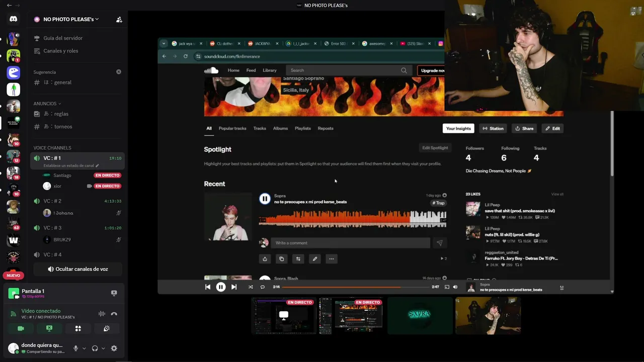Viewport: 644px width, 362px height.
Task: Send comment with the paper plane icon
Action: (439, 243)
